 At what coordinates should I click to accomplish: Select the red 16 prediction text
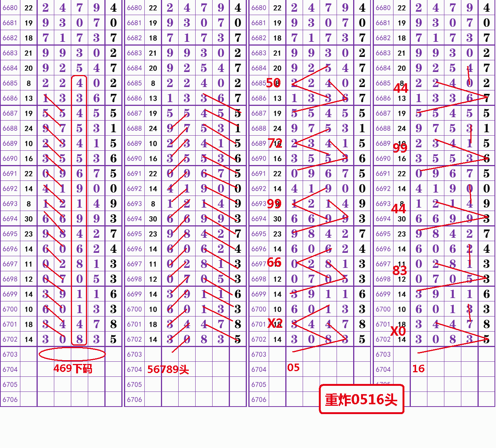(x=418, y=368)
